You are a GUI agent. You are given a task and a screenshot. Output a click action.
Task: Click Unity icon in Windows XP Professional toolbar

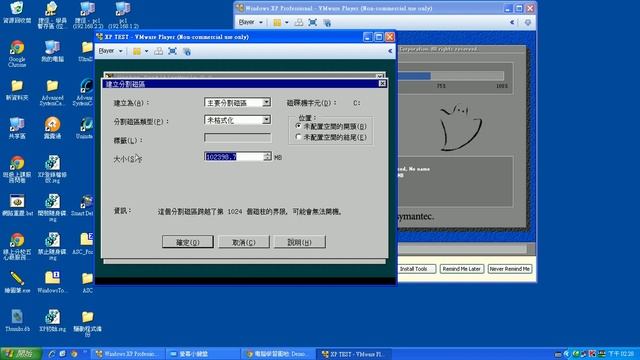point(327,23)
